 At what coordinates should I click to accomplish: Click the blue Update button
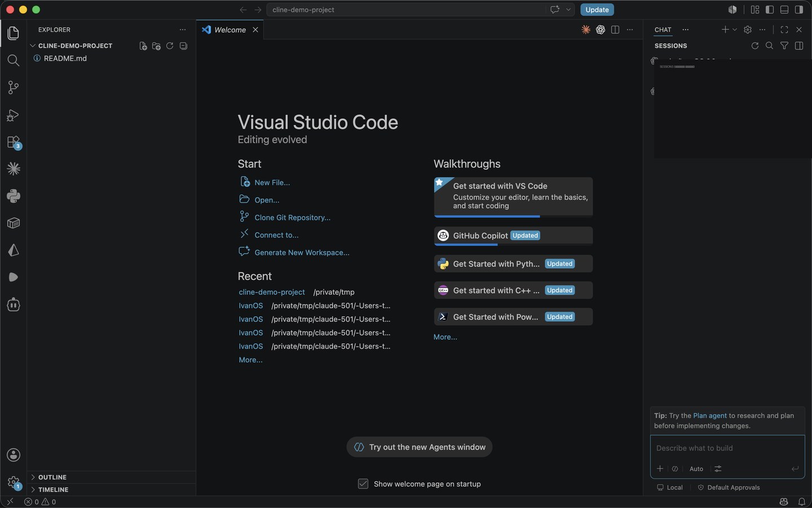pyautogui.click(x=597, y=10)
